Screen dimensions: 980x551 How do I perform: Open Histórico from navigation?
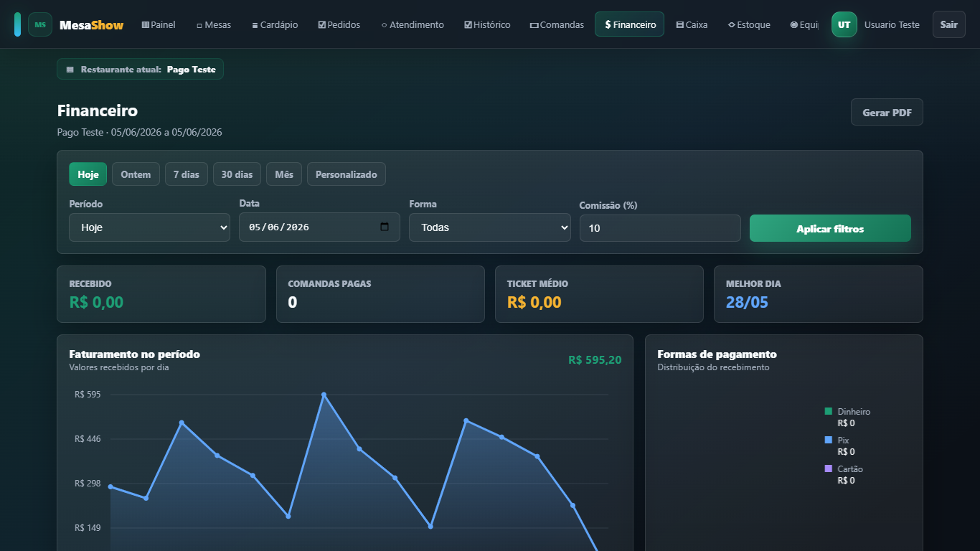click(x=487, y=24)
